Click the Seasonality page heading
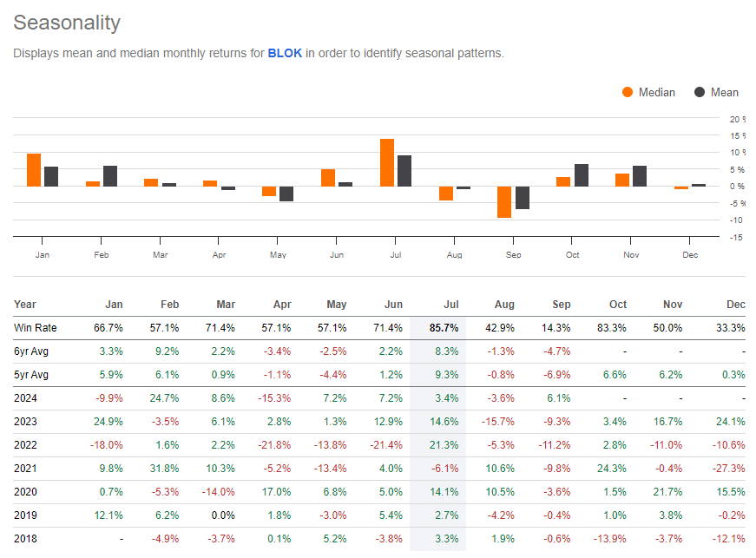 click(x=67, y=23)
